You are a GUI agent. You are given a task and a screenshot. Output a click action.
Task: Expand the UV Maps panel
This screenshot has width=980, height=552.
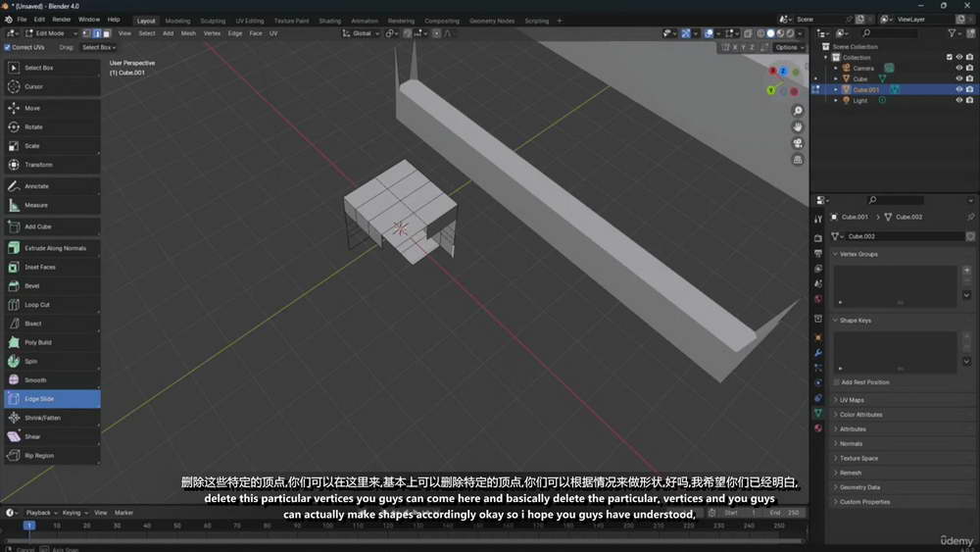[852, 400]
